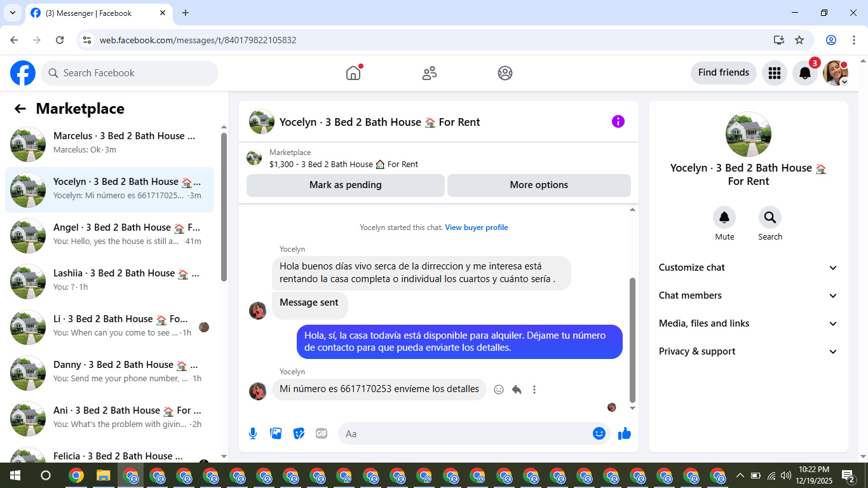868x488 pixels.
Task: View site information icon in address bar
Action: click(x=88, y=40)
